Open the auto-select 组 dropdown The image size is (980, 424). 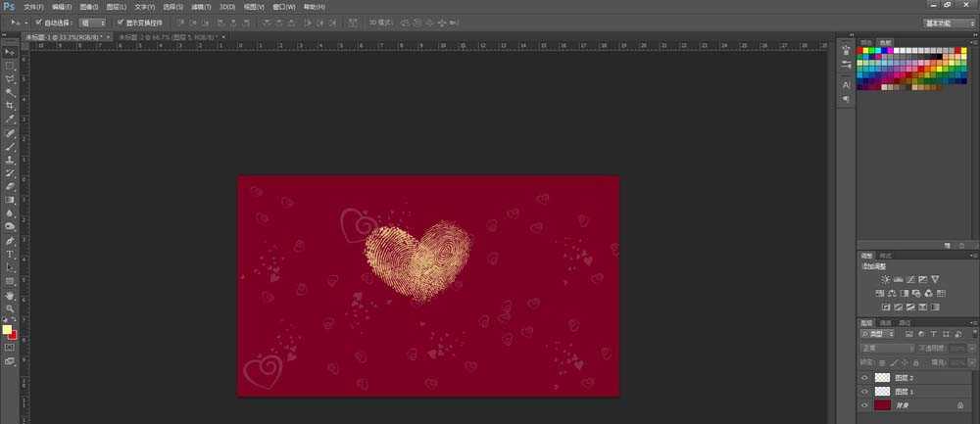click(93, 22)
